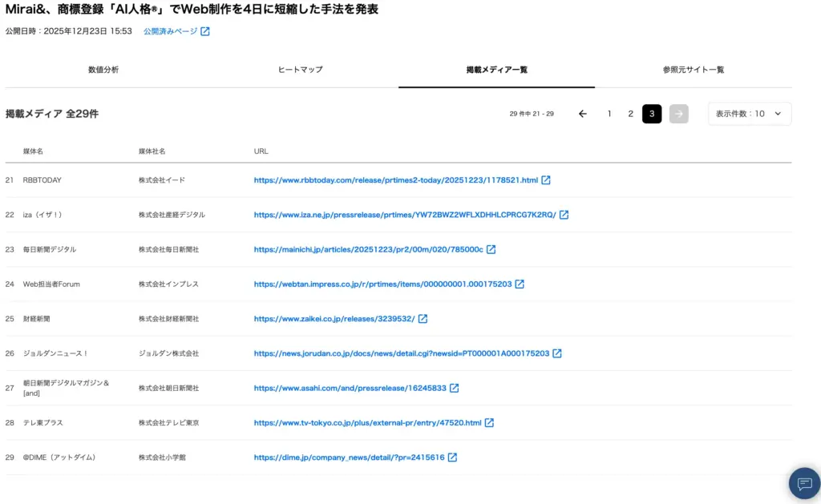This screenshot has height=504, width=821.
Task: Click the chat bubble icon bottom right
Action: coord(804,483)
